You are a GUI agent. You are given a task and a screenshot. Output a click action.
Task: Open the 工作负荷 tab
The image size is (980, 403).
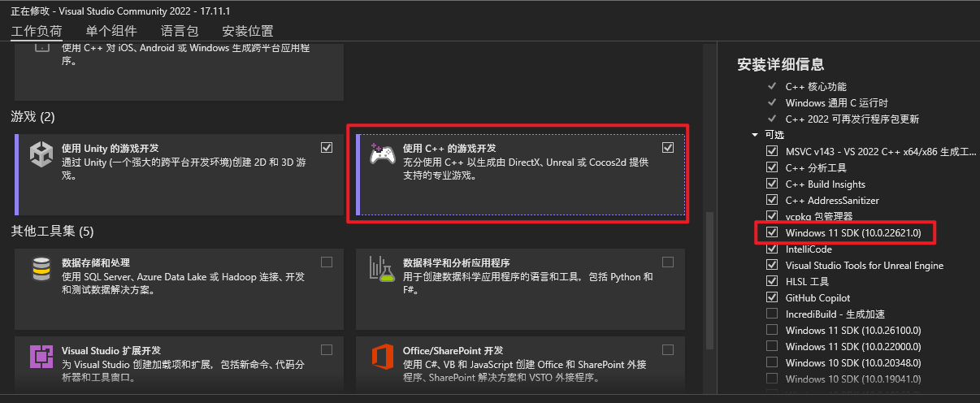coord(37,31)
